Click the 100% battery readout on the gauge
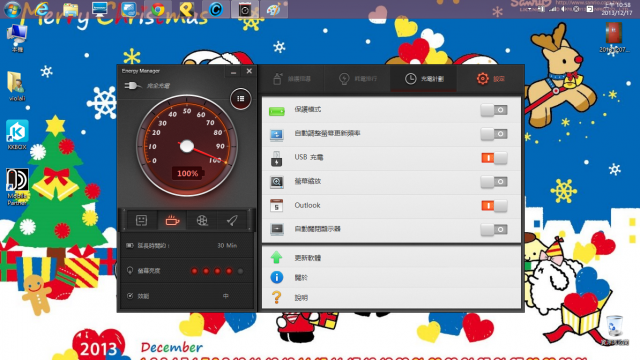This screenshot has width=640, height=360. [187, 173]
